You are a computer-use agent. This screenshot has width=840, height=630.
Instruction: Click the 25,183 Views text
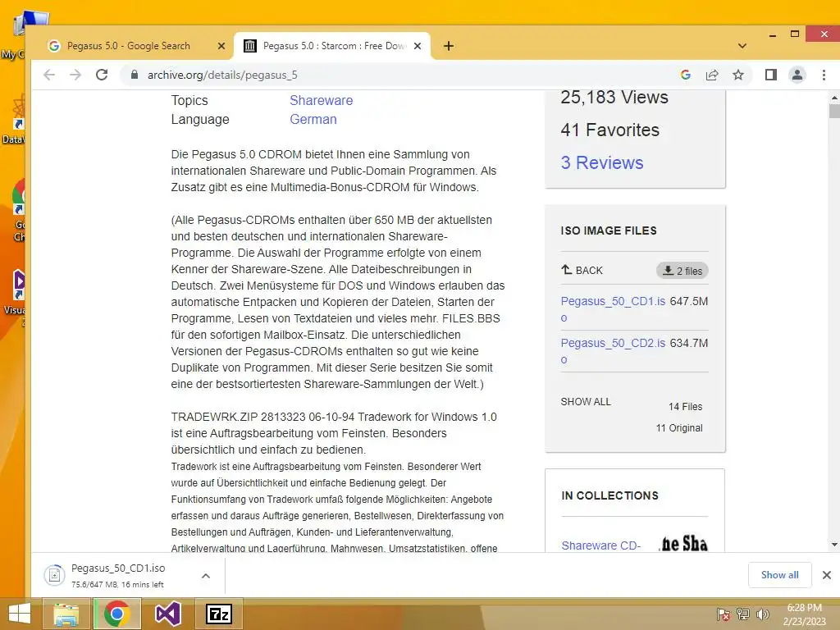click(614, 97)
